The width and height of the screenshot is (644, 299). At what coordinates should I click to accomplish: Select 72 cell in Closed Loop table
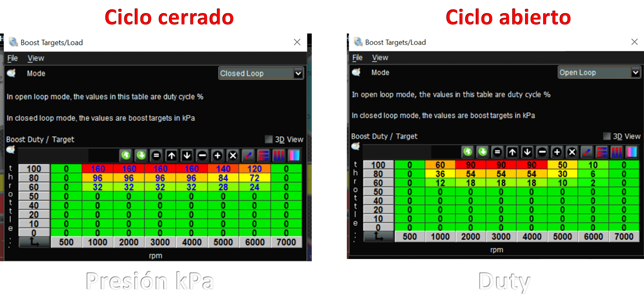pos(254,178)
